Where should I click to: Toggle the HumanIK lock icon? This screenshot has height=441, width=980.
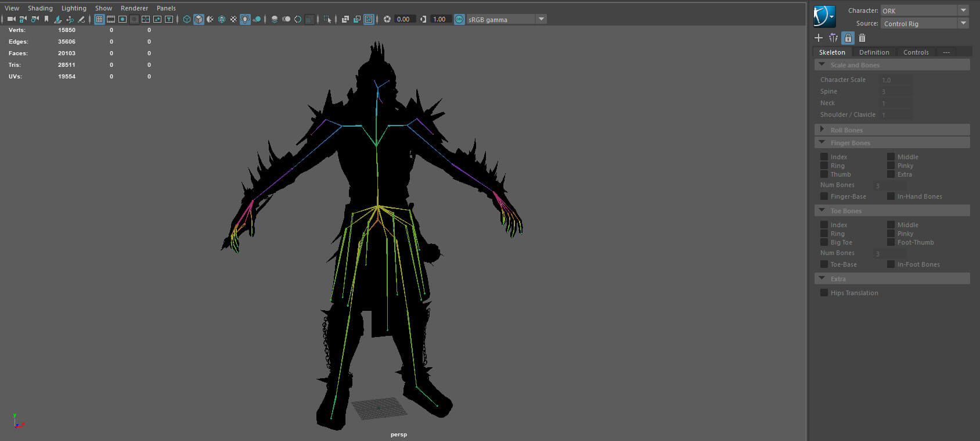[848, 38]
